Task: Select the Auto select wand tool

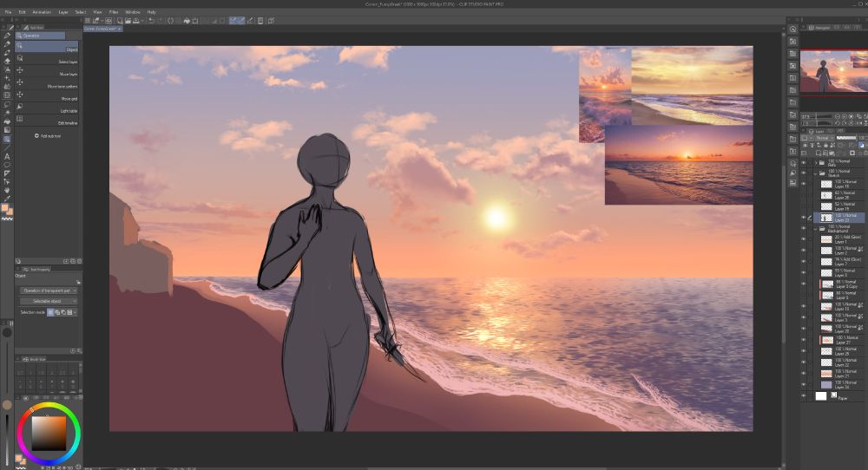Action: point(7,112)
